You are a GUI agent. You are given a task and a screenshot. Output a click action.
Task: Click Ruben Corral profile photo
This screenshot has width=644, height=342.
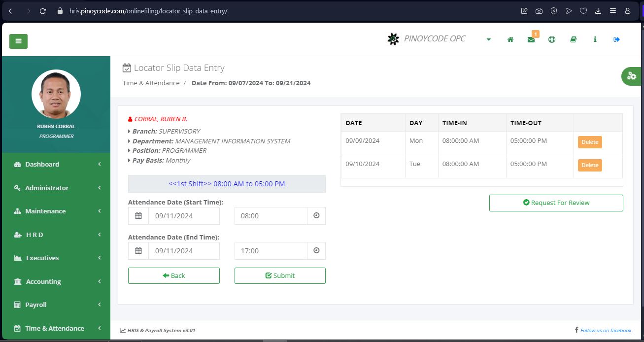click(56, 94)
